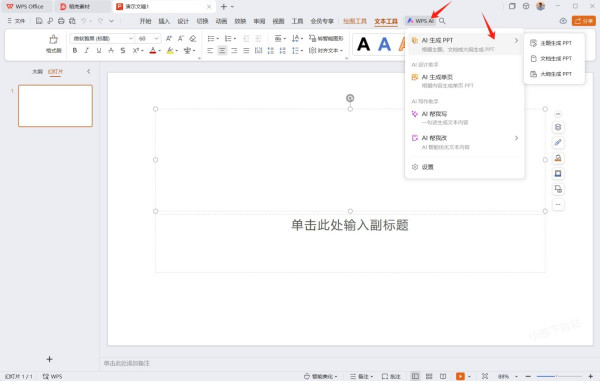Click the cloud upload icon near Share

pyautogui.click(x=563, y=21)
